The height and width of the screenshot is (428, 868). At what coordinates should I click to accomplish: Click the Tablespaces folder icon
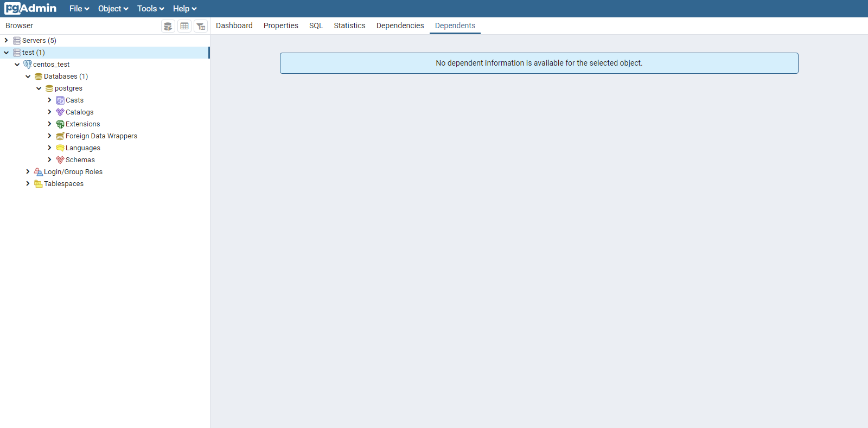click(39, 184)
